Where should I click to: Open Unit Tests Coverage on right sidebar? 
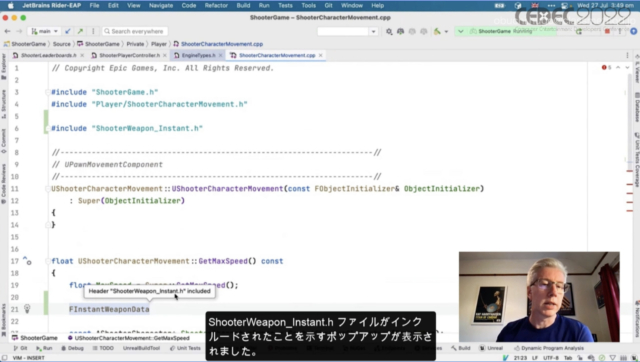pyautogui.click(x=636, y=159)
